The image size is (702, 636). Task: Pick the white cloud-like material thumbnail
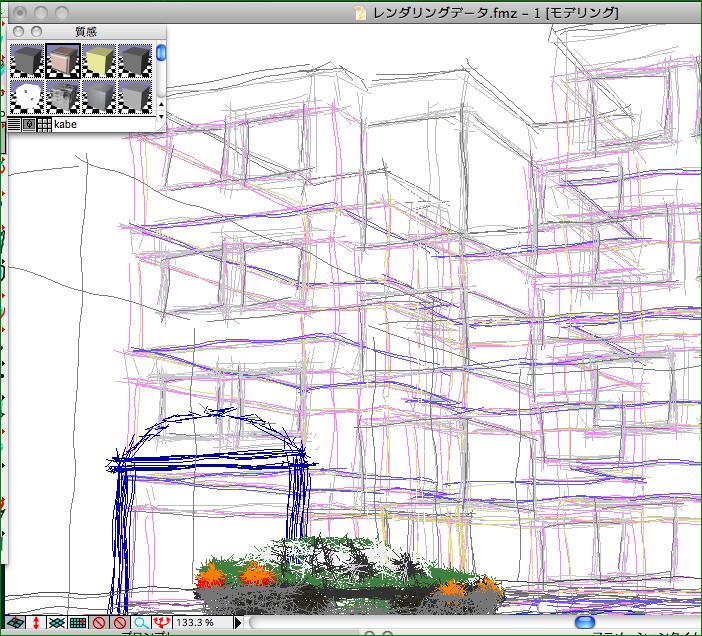coord(26,97)
